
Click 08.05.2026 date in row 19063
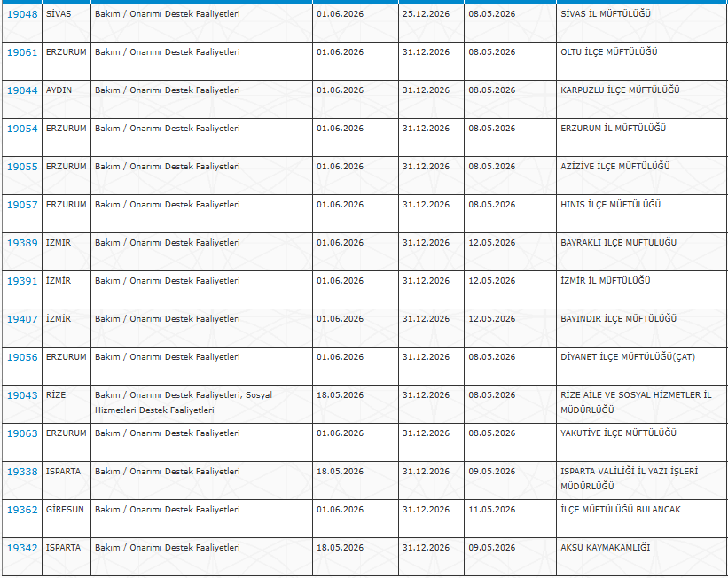(x=491, y=433)
